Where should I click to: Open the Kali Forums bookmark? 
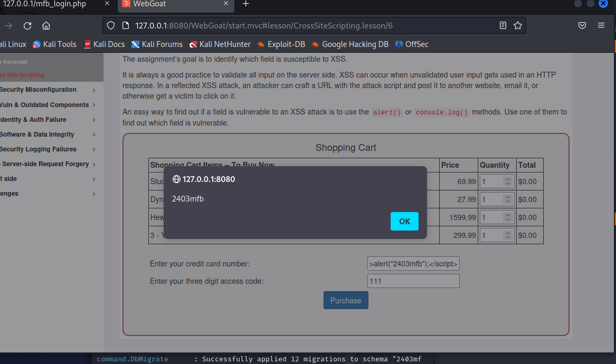(x=157, y=44)
